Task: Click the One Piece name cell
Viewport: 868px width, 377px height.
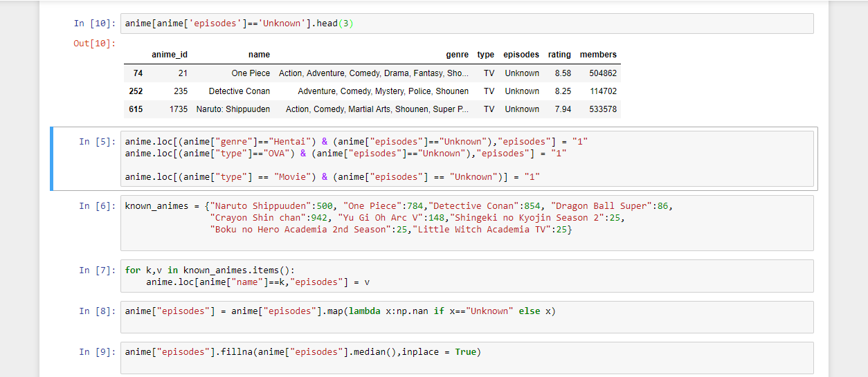Action: coord(251,73)
